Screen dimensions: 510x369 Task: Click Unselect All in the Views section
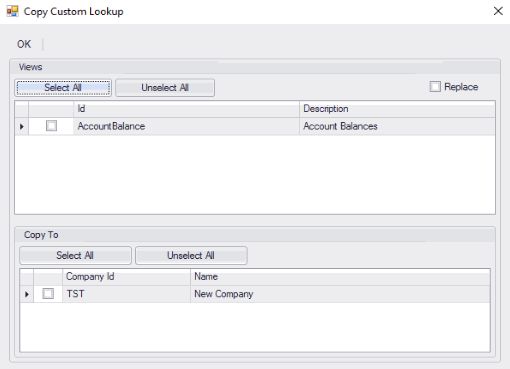165,88
